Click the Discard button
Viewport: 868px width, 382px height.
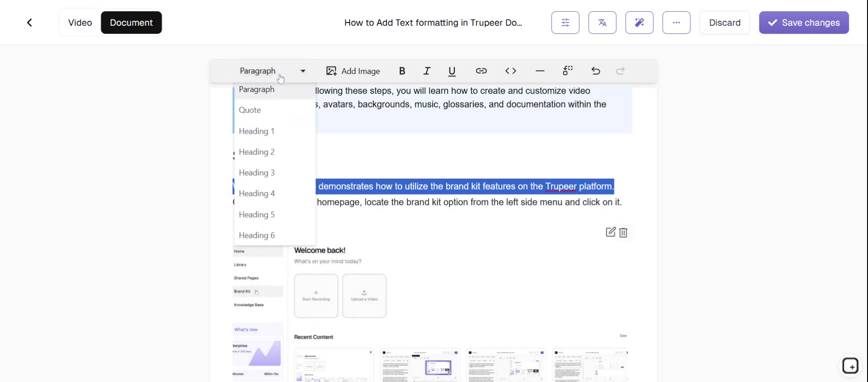pyautogui.click(x=725, y=23)
